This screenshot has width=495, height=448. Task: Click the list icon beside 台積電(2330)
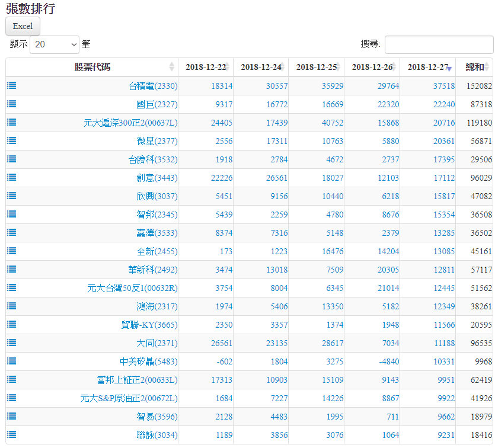pyautogui.click(x=11, y=85)
